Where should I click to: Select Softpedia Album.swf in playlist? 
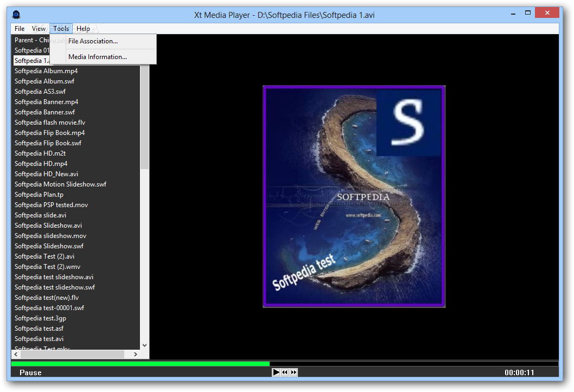[x=44, y=81]
